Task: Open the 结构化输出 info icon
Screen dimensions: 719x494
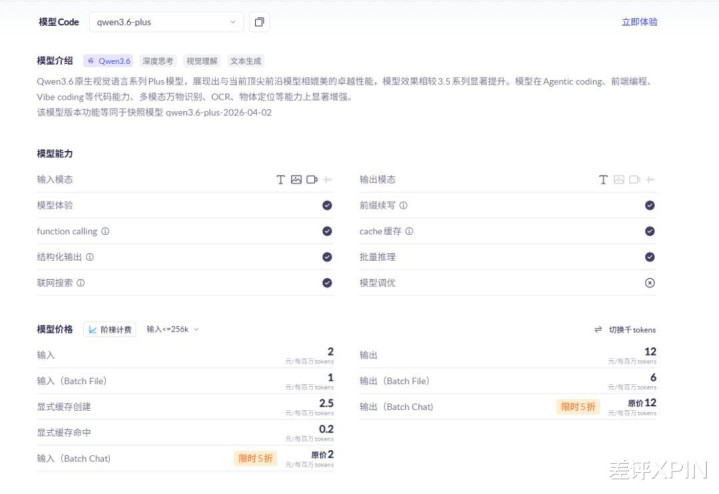Action: (x=90, y=257)
